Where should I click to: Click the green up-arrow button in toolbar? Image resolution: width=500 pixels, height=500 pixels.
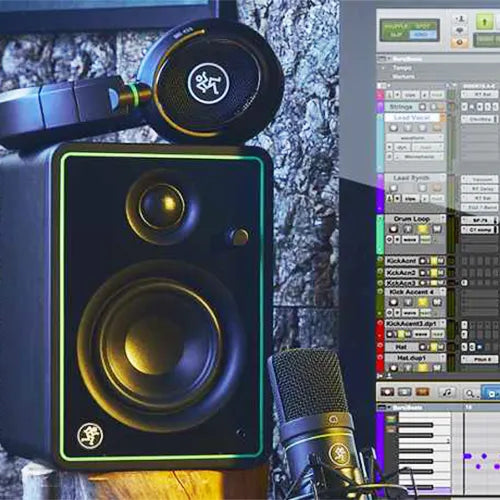click(x=484, y=22)
